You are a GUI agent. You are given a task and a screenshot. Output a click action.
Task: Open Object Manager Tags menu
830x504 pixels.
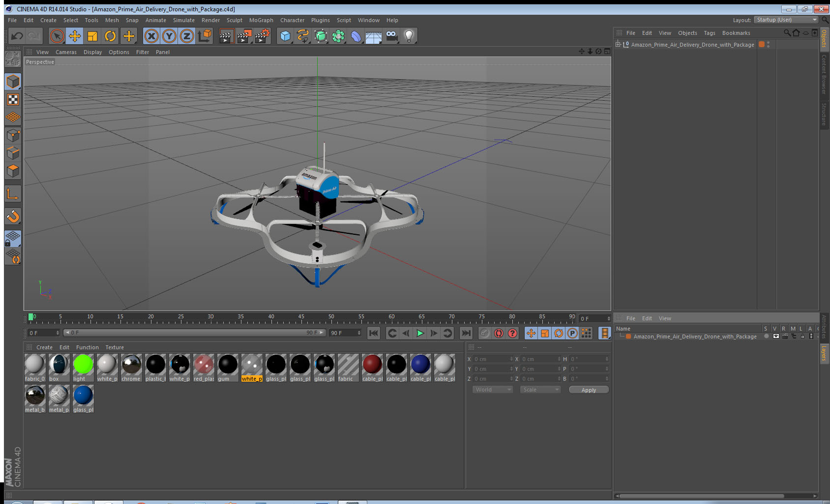pyautogui.click(x=710, y=33)
